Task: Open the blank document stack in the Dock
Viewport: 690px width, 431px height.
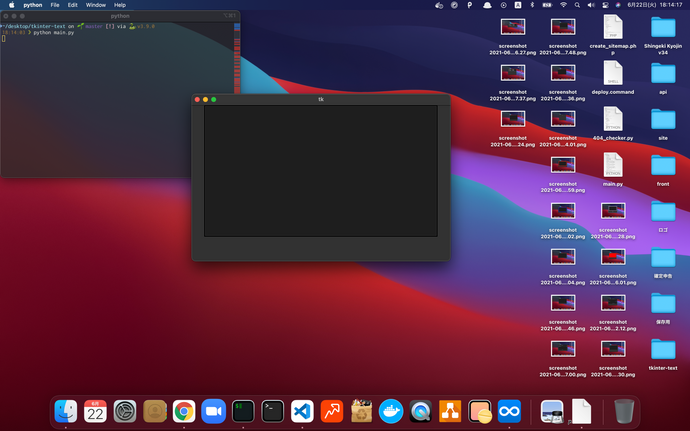Action: (581, 411)
